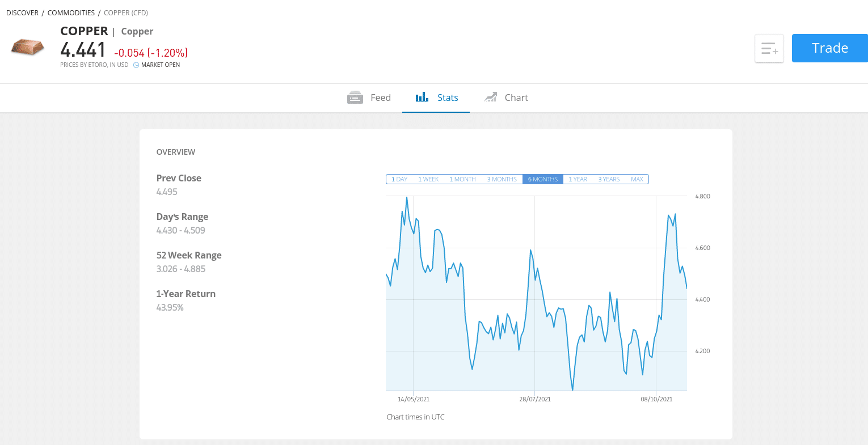Click the copper bar instrument image

coord(27,47)
